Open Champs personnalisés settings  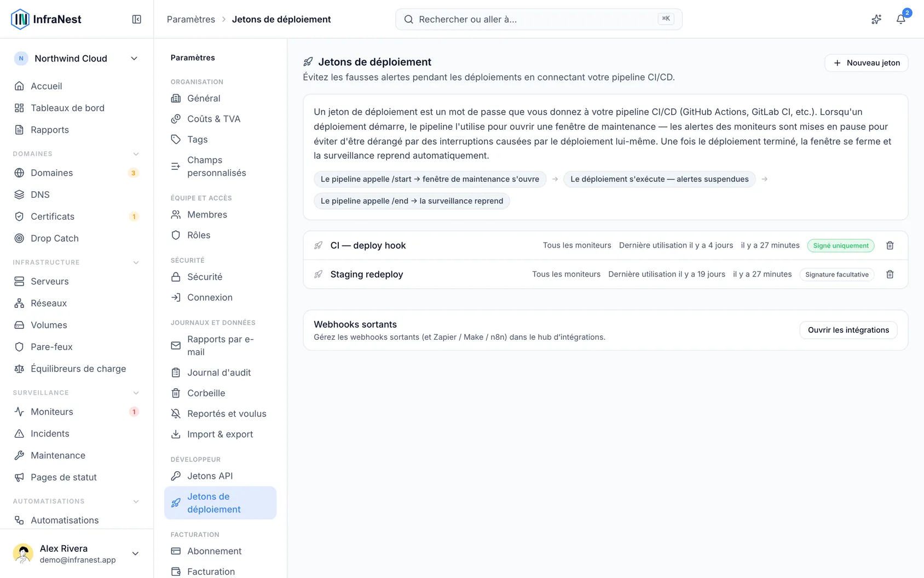pos(220,167)
